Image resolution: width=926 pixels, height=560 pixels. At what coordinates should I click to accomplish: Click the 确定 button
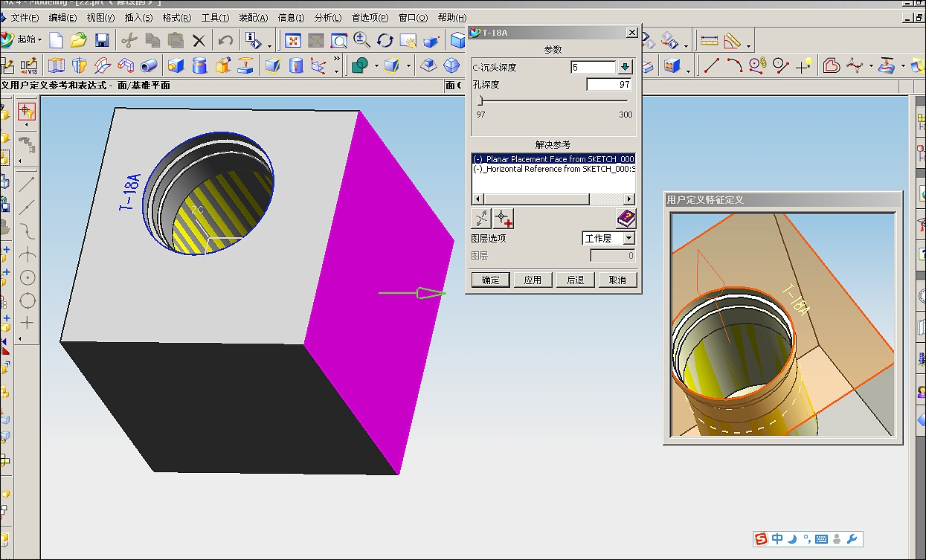click(491, 280)
